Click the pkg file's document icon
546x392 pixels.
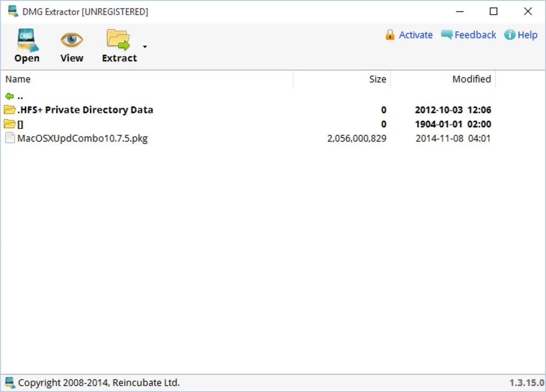pyautogui.click(x=10, y=138)
